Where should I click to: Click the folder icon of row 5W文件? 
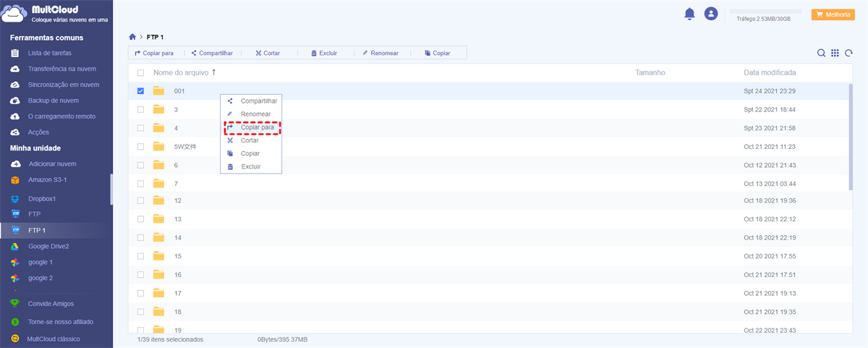click(x=159, y=146)
